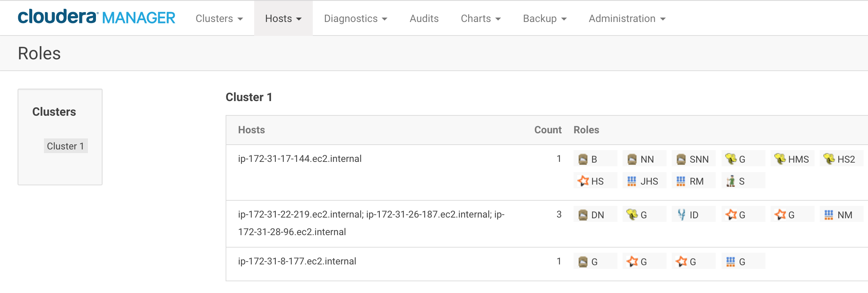868x293 pixels.
Task: Select the ResourceManager (RM) role icon
Action: (x=693, y=180)
